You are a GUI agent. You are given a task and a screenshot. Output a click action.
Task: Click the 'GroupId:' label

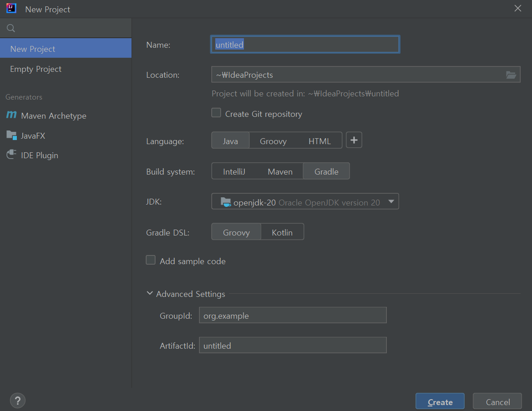[x=176, y=316]
